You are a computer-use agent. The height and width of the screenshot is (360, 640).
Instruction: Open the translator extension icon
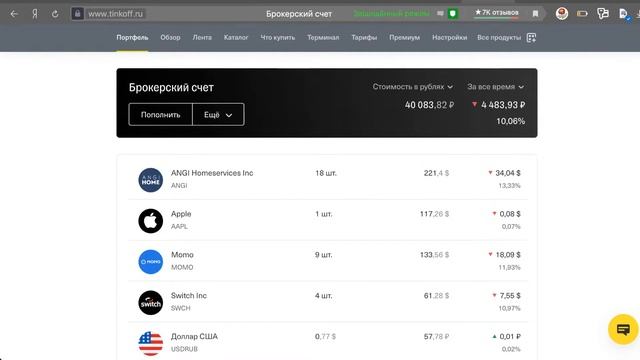pos(603,14)
